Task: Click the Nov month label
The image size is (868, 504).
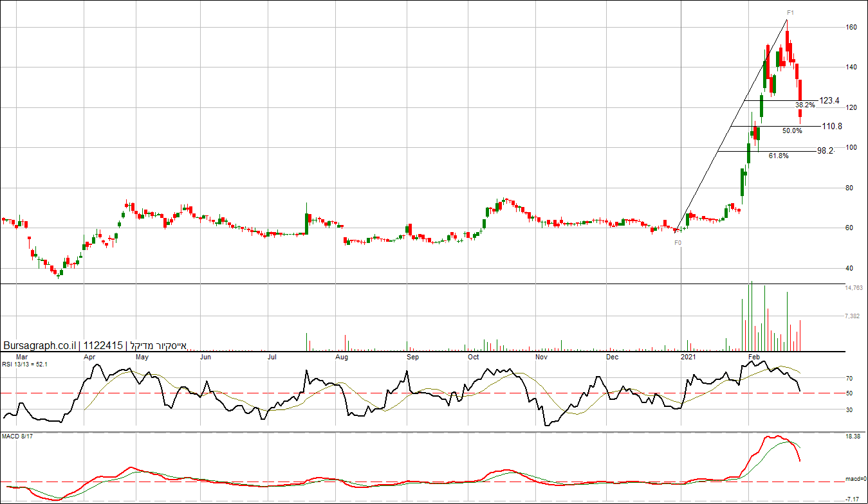Action: click(541, 356)
